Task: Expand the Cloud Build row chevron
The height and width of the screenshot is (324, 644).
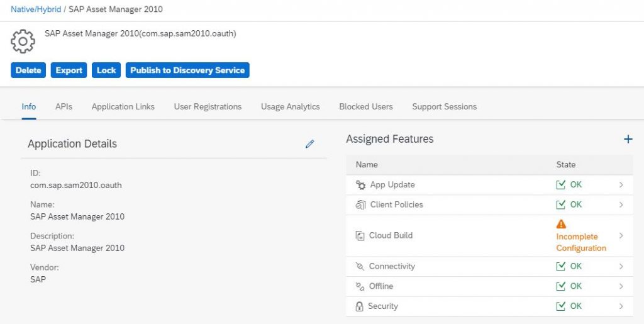Action: point(621,236)
